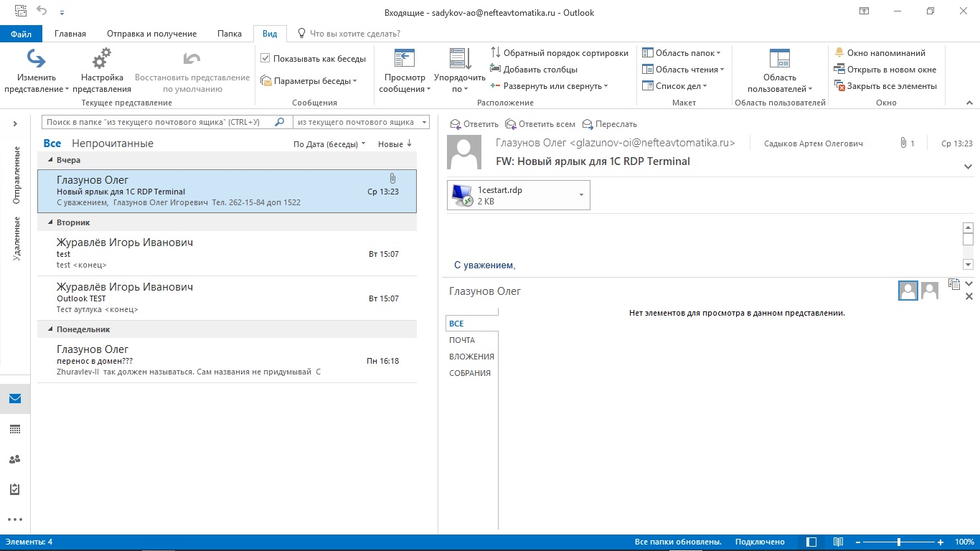
Task: Open Reading Pane (Область чтения) dropdown
Action: [683, 70]
